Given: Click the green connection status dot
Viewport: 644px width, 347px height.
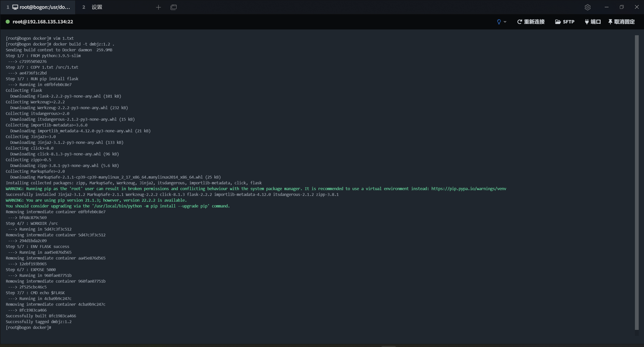Looking at the screenshot, I should 8,22.
